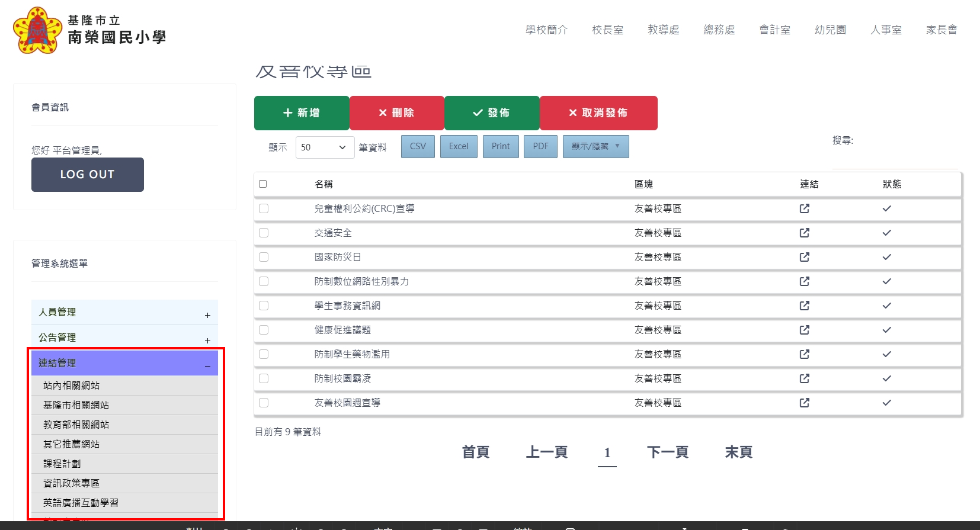
Task: Open the 50 rows-per-page dropdown
Action: (324, 147)
